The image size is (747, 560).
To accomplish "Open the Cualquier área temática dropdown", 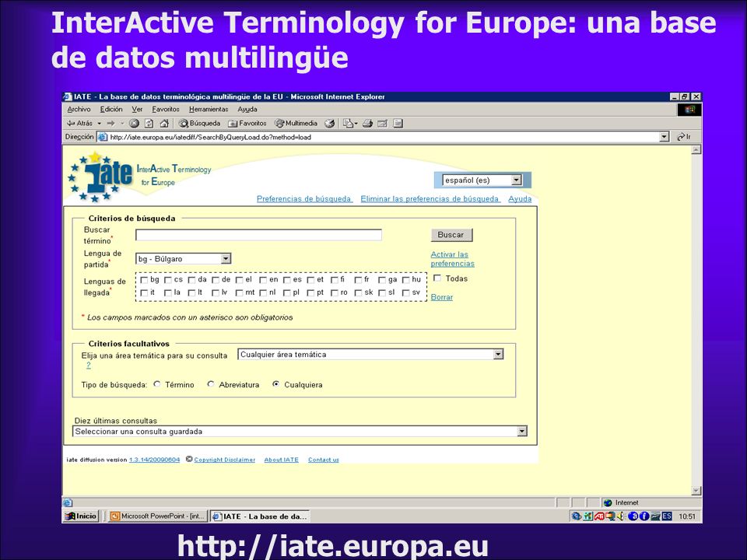I will click(370, 355).
